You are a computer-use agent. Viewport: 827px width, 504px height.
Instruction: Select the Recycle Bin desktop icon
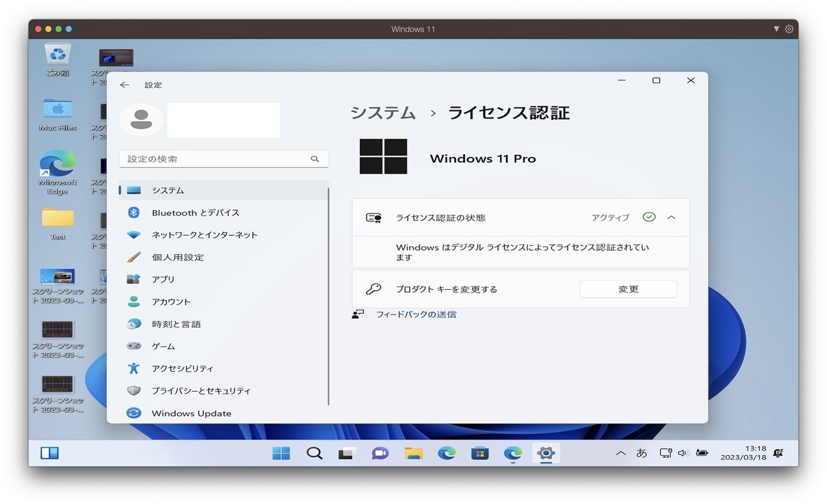[58, 60]
